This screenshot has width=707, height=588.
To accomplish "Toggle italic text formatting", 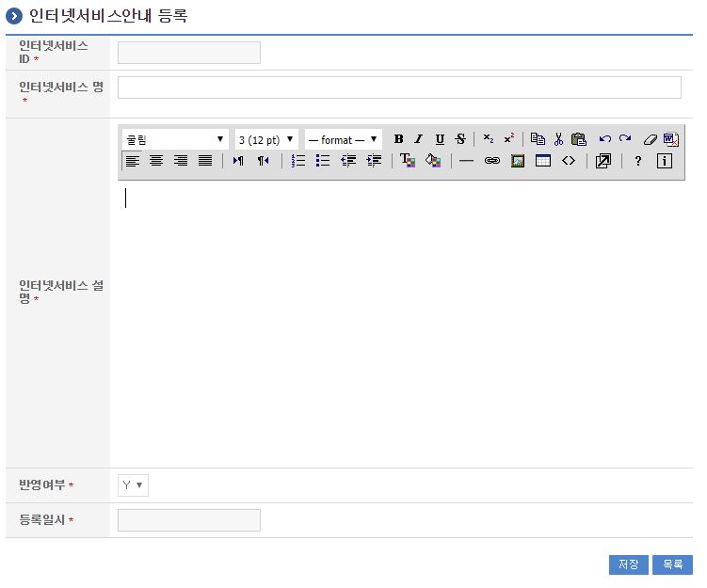I will (x=419, y=139).
